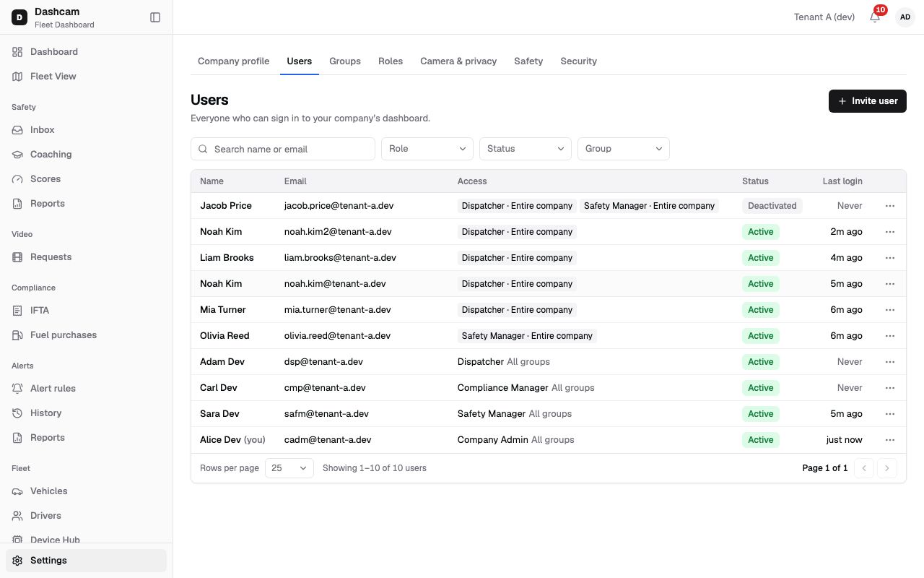Open row actions for Jacob Price
The height and width of the screenshot is (578, 924).
coord(890,206)
